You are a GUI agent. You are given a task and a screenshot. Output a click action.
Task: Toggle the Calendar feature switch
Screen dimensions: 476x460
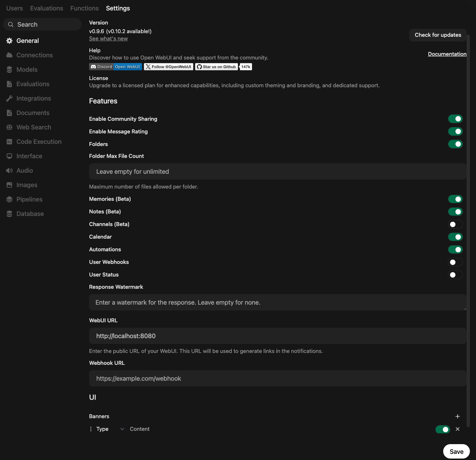[x=455, y=237]
